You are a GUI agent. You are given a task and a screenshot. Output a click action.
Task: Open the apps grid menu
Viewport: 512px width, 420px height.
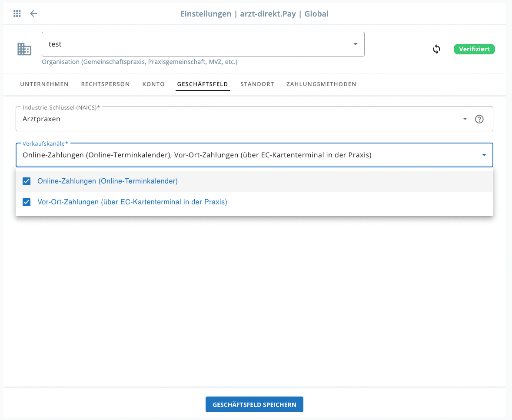17,13
